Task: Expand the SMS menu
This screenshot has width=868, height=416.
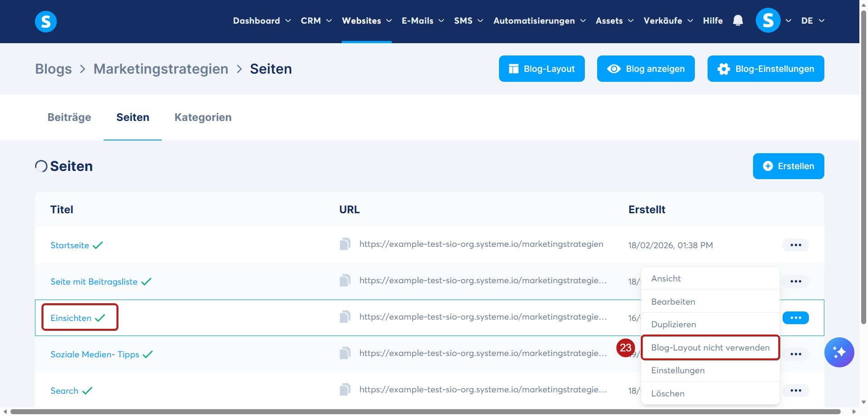Action: point(469,21)
